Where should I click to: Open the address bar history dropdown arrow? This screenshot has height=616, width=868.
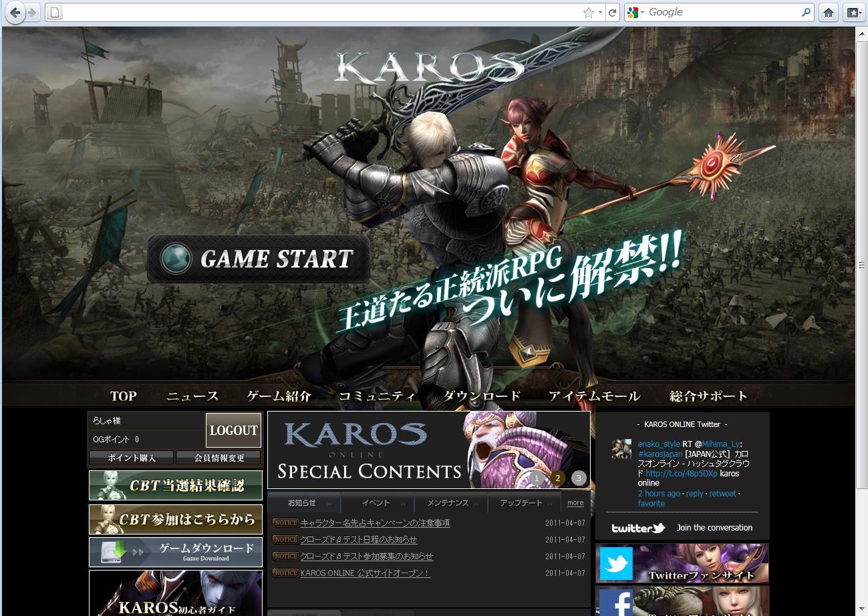[600, 13]
